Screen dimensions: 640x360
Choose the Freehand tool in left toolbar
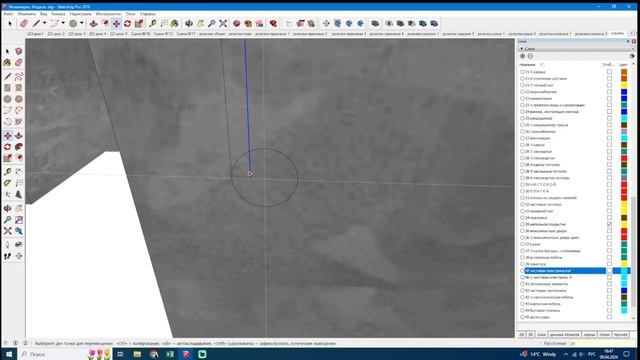[19, 76]
